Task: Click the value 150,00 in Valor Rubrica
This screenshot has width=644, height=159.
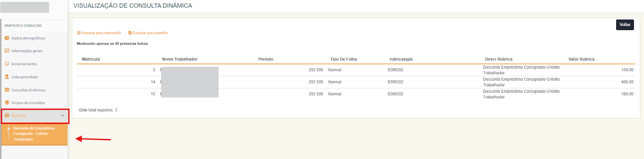Action: (x=627, y=70)
